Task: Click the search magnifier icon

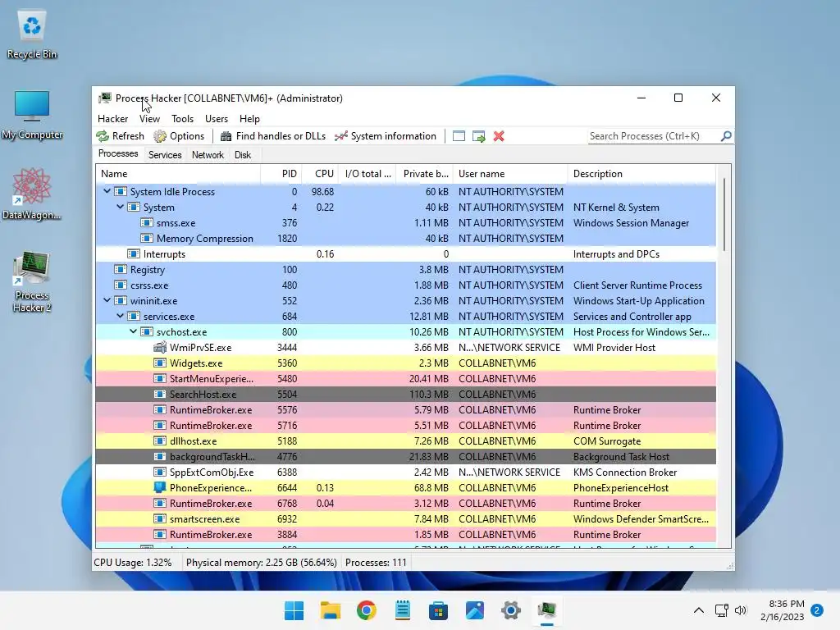Action: click(726, 136)
